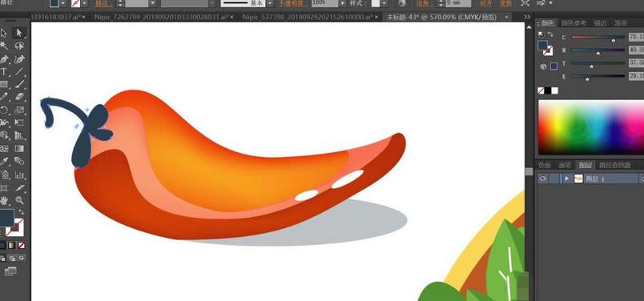Select the Rotate tool
The image size is (644, 301).
pos(4,110)
